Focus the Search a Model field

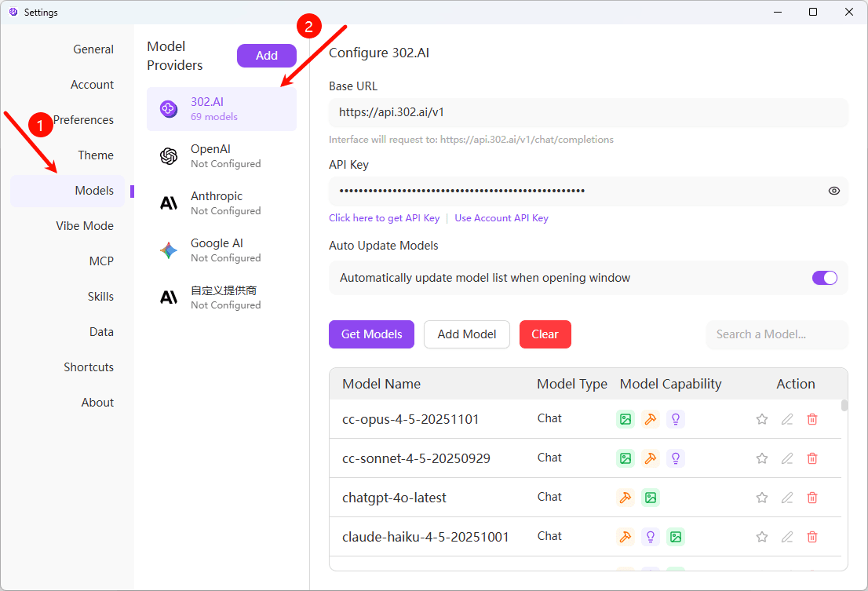776,334
